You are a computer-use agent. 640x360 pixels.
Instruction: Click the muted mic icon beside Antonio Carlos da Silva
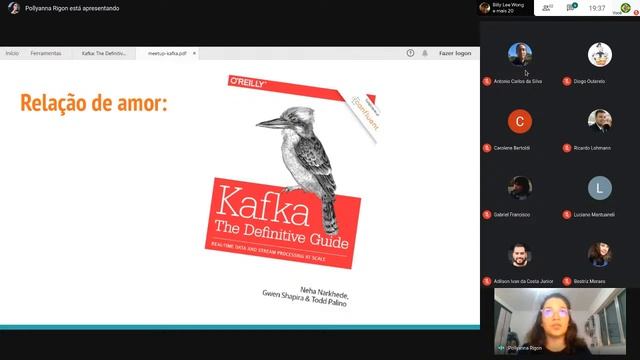click(x=487, y=81)
